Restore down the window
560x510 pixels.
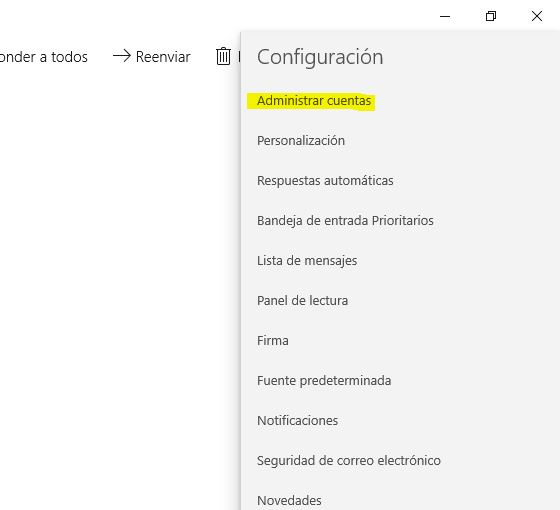[491, 16]
